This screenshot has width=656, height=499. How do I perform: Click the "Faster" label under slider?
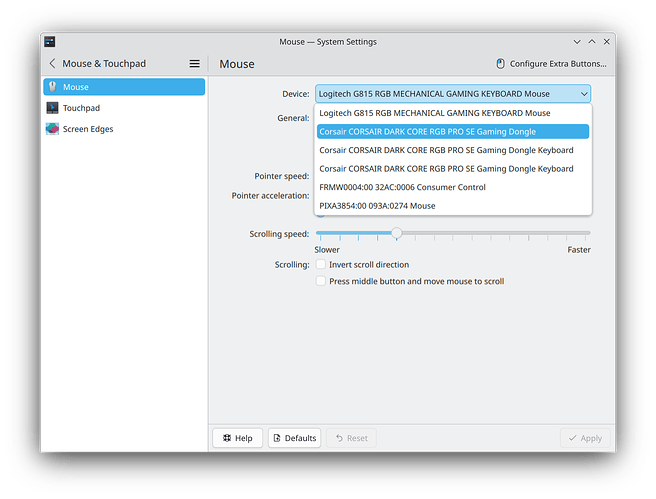[x=579, y=250]
